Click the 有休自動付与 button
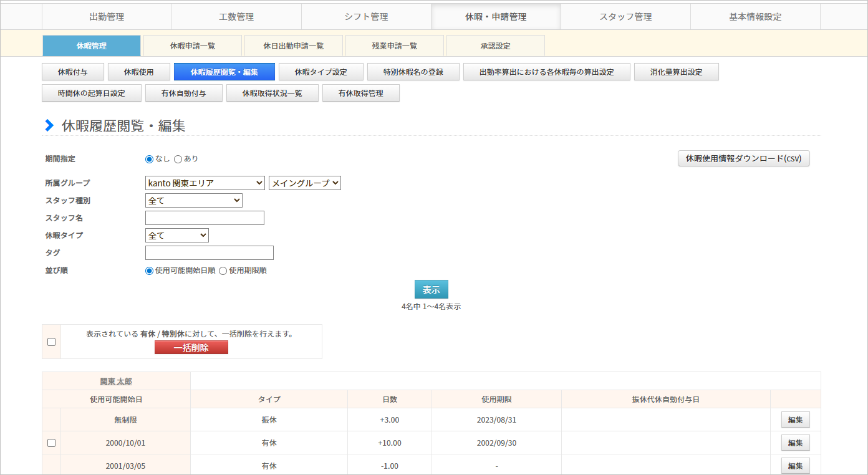The height and width of the screenshot is (475, 868). (x=183, y=93)
